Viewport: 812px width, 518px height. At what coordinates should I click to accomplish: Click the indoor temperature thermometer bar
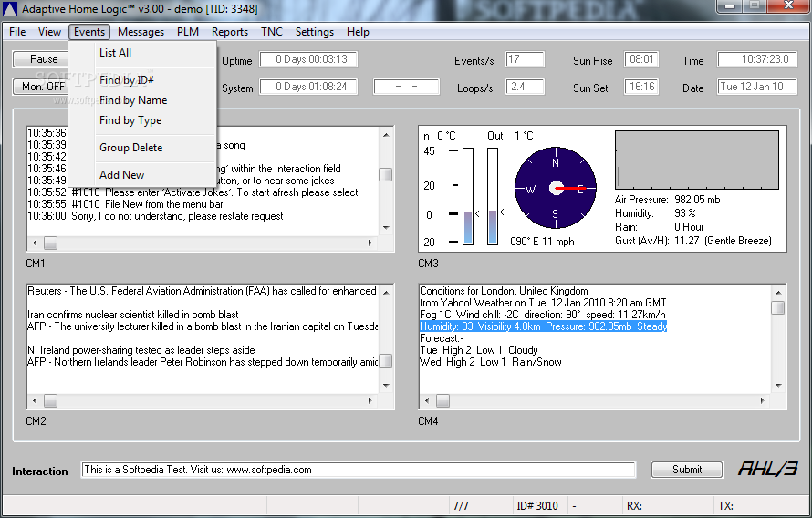pyautogui.click(x=468, y=196)
